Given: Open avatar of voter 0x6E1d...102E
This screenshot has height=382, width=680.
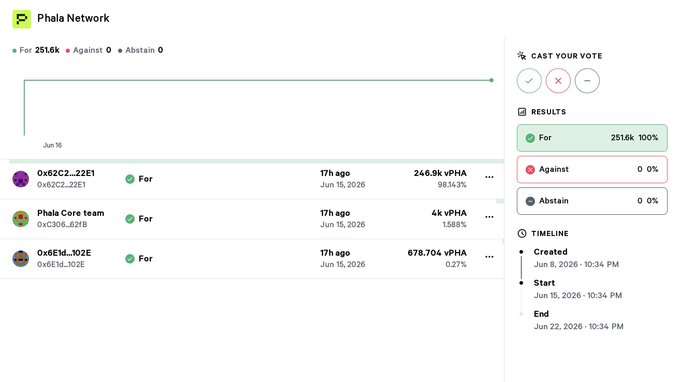Looking at the screenshot, I should coord(20,258).
